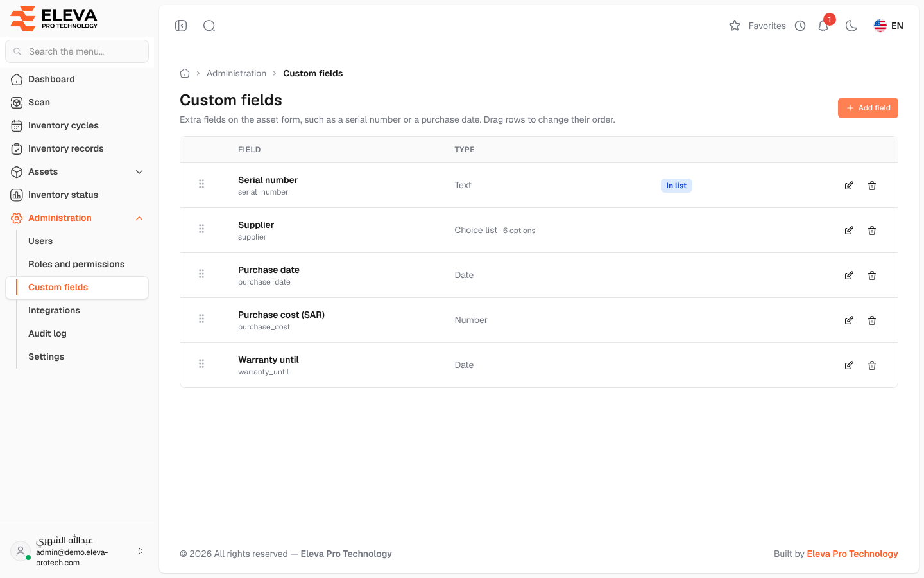Click the Purchase date field name
This screenshot has width=924, height=578.
tap(269, 270)
